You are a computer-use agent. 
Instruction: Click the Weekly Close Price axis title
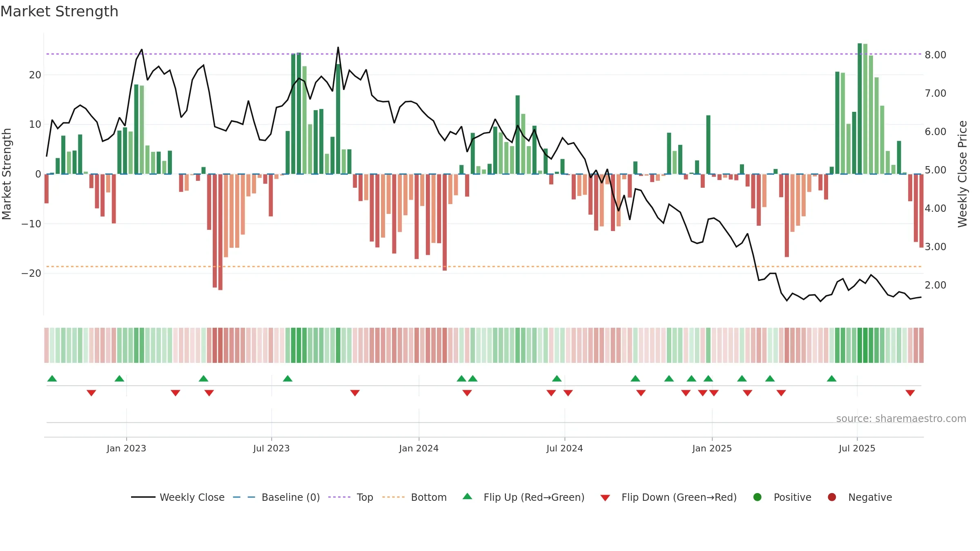pyautogui.click(x=962, y=174)
